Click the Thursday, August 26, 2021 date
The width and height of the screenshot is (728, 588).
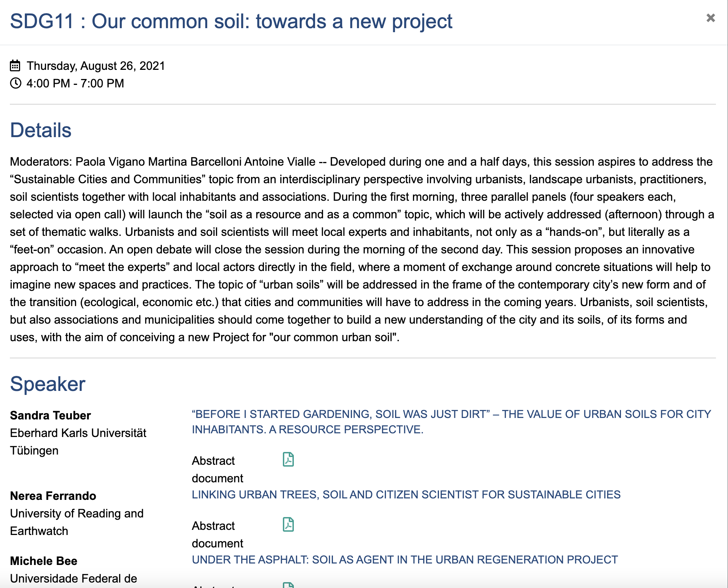pos(96,66)
